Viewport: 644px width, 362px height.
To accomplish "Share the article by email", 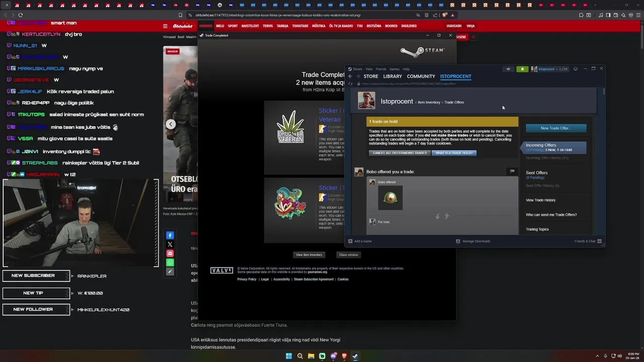I will [x=170, y=253].
